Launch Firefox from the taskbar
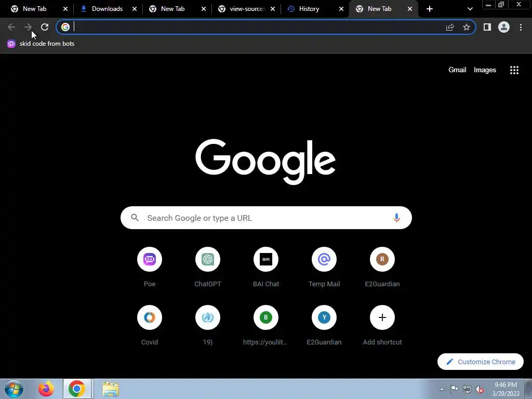Image resolution: width=532 pixels, height=399 pixels. click(46, 389)
